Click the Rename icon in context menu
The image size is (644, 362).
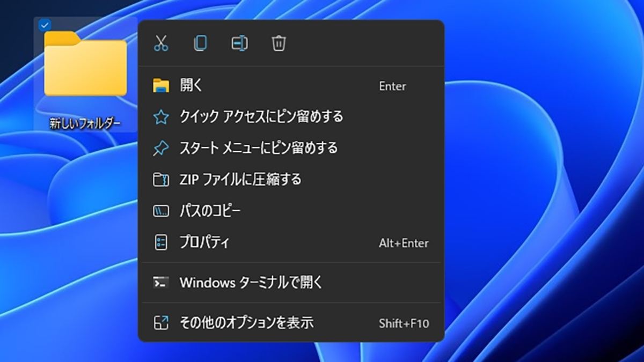pyautogui.click(x=239, y=43)
